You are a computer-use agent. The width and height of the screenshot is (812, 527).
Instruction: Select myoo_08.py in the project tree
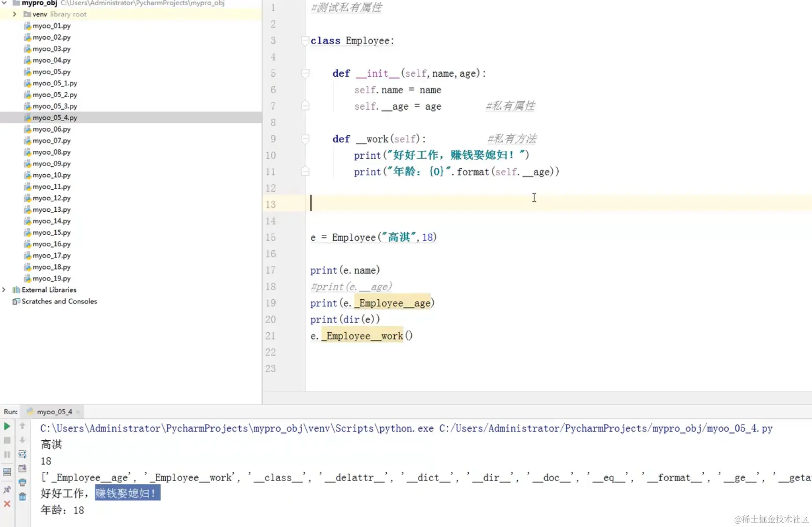pyautogui.click(x=52, y=152)
